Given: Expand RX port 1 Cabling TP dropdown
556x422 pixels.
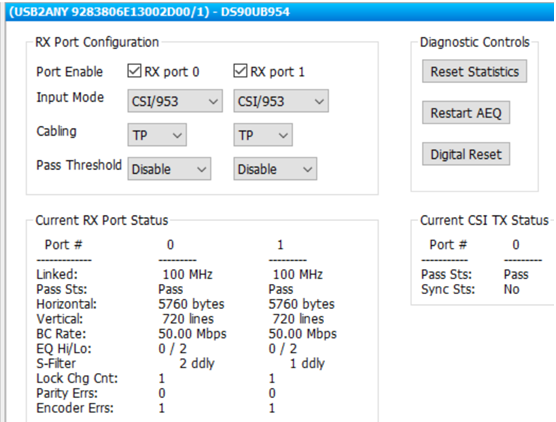Looking at the screenshot, I should pos(263,135).
